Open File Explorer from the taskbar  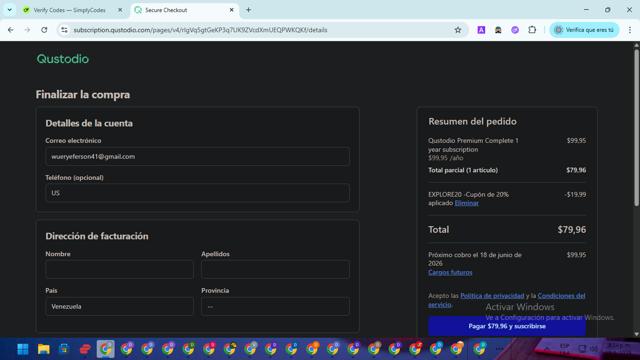(44, 349)
